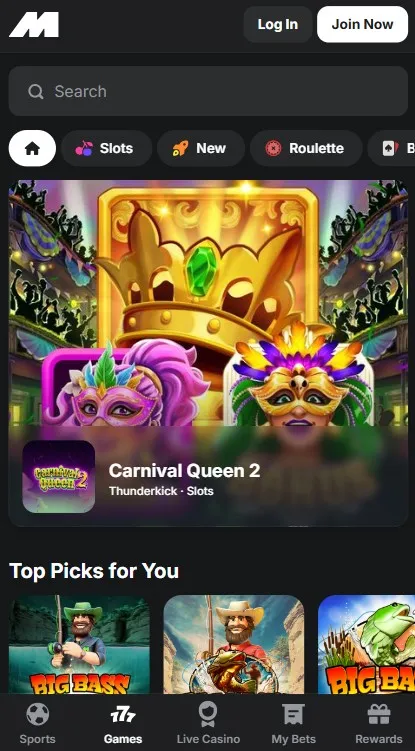Focus the Search input field
415x751 pixels.
(x=208, y=91)
